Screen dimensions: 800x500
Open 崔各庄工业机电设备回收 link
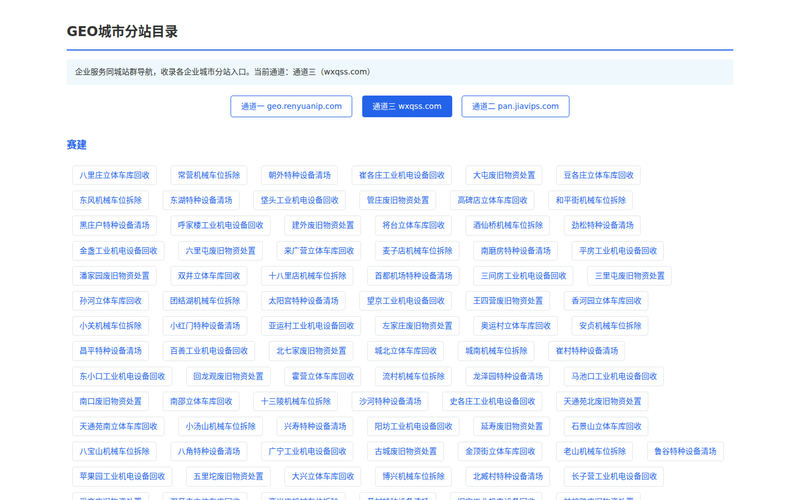(402, 175)
